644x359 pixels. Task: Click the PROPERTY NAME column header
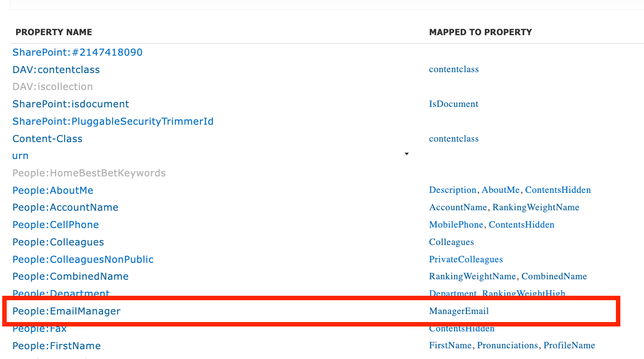click(54, 32)
